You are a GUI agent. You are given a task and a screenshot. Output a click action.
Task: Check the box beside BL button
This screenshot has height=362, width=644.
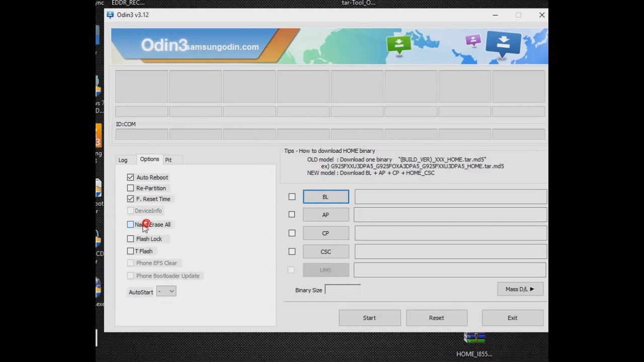coord(292,197)
